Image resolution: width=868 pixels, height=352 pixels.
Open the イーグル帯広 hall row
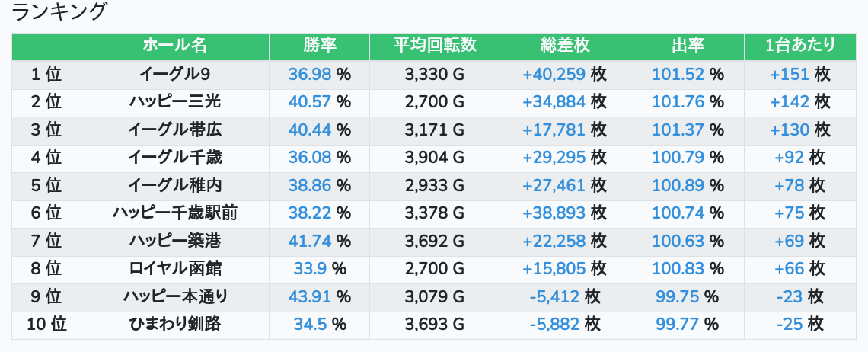click(174, 130)
